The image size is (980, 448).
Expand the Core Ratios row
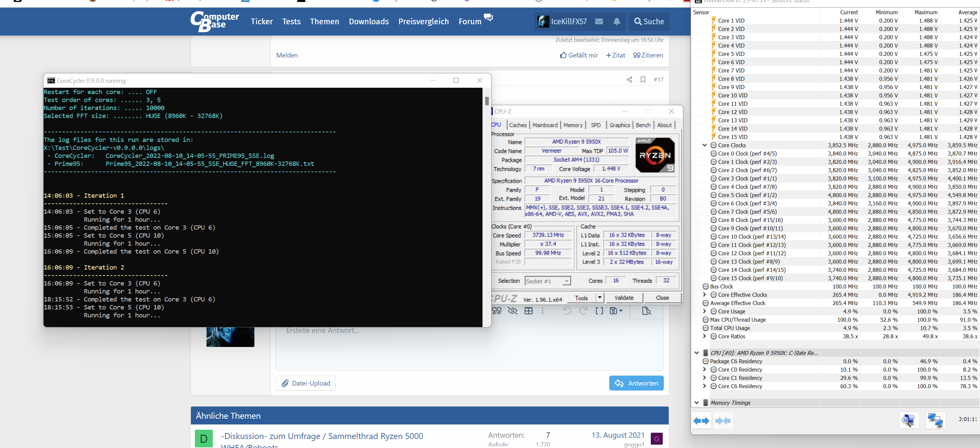pyautogui.click(x=705, y=336)
